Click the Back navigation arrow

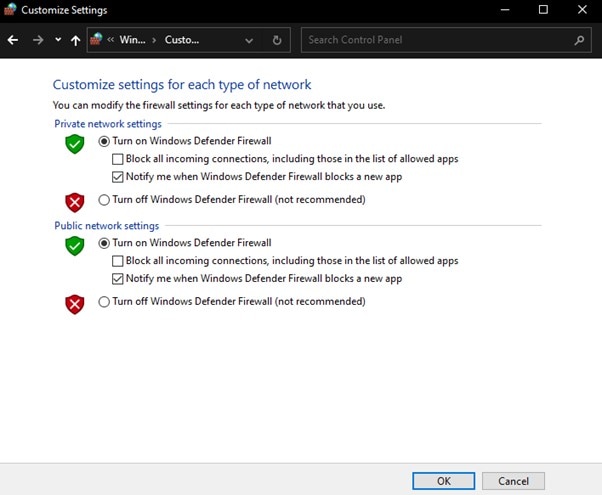13,41
